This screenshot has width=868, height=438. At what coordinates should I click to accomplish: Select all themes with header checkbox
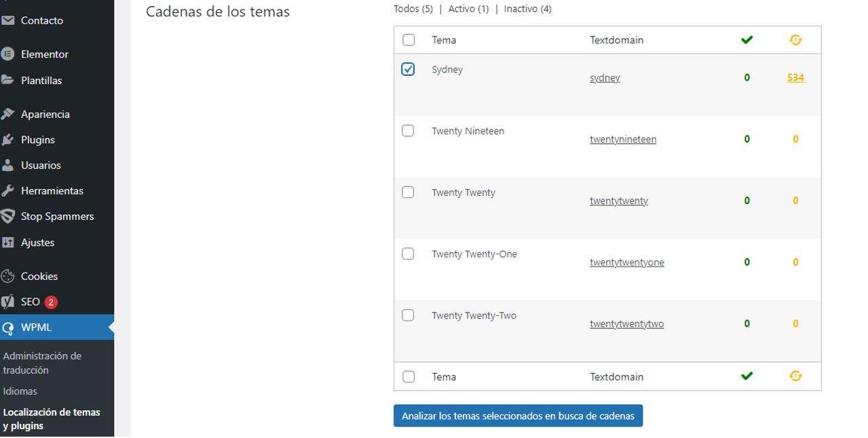409,40
